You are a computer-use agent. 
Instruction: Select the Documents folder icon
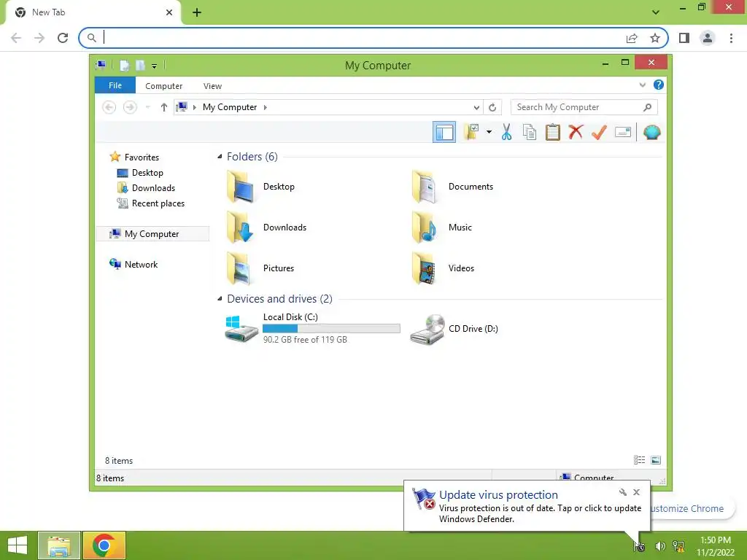[x=425, y=187]
